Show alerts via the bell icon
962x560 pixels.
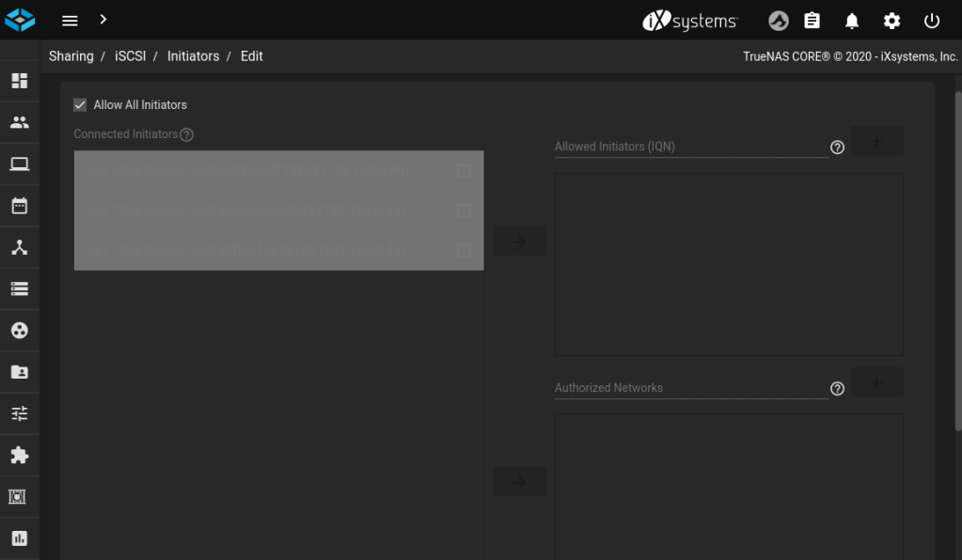[x=852, y=21]
